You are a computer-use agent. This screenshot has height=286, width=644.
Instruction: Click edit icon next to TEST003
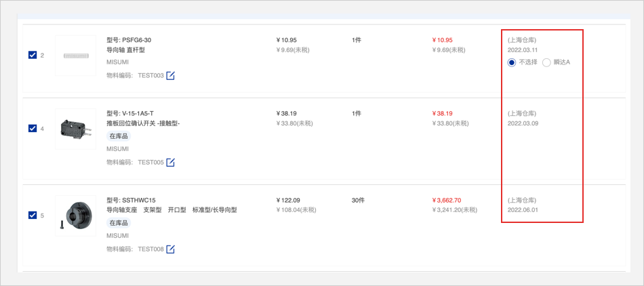click(x=171, y=75)
